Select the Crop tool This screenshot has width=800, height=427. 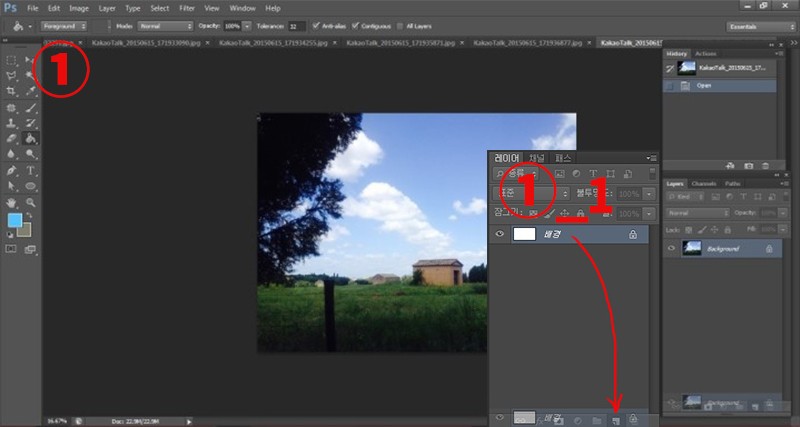[x=11, y=91]
